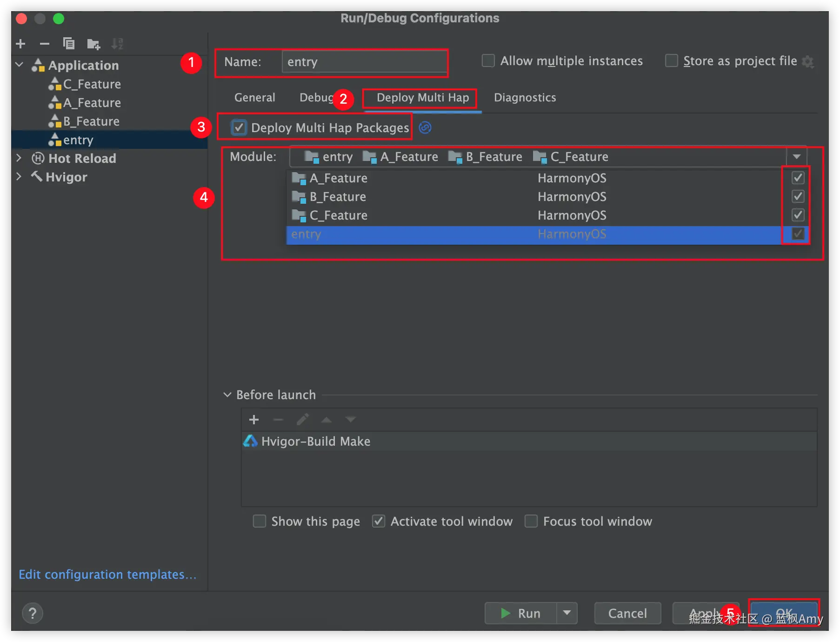Create a new configuration folder
The height and width of the screenshot is (642, 840).
[x=93, y=44]
